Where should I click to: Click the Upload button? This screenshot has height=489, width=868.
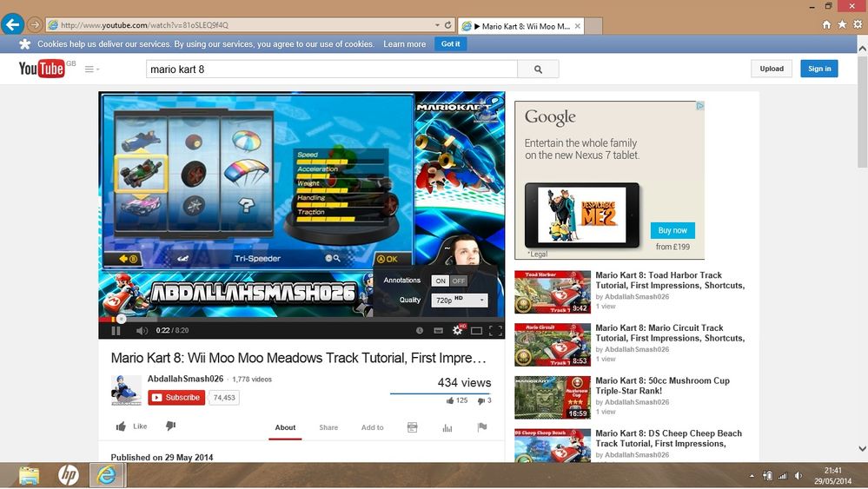[x=772, y=69]
